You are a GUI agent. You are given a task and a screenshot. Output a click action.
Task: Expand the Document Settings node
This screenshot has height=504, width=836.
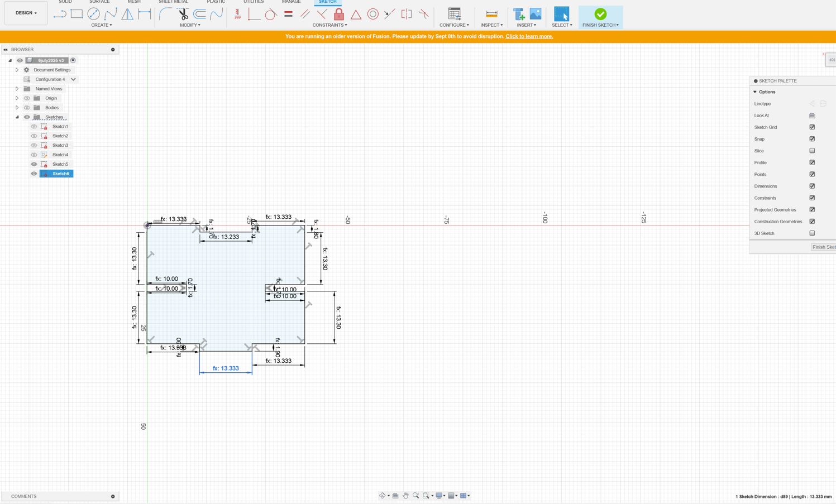17,70
